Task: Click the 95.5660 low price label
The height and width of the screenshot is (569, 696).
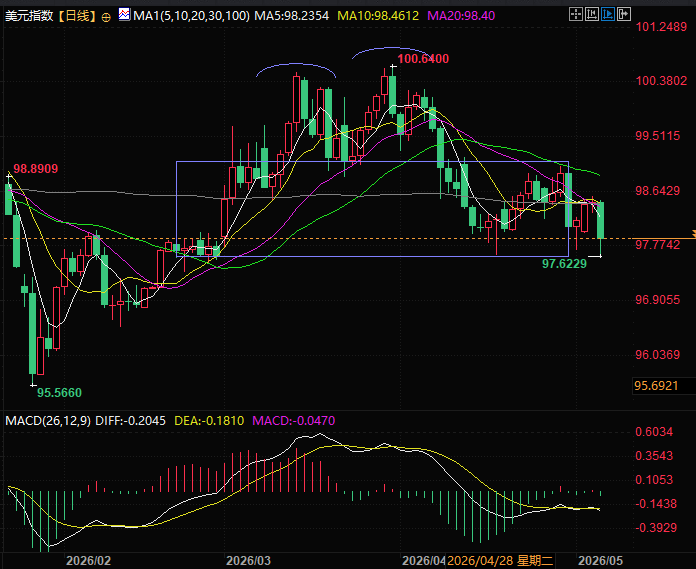Action: pos(59,393)
